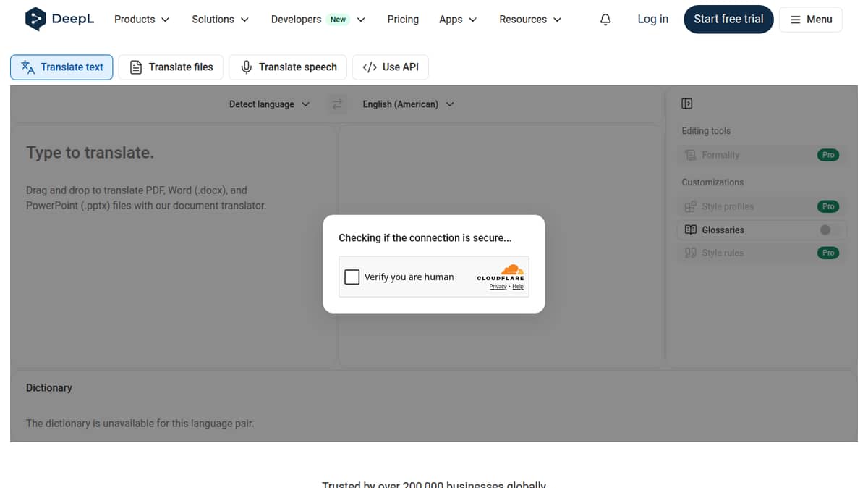Click the Formality tool icon
The height and width of the screenshot is (488, 868).
click(x=690, y=155)
